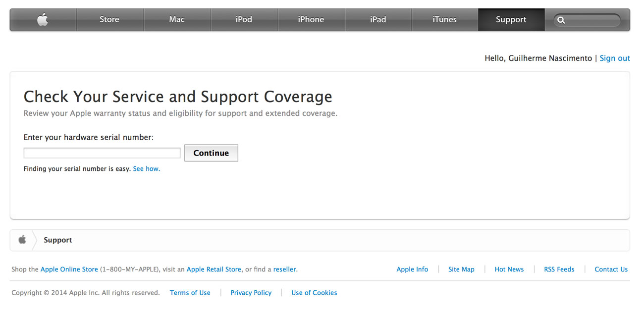This screenshot has height=317, width=644.
Task: Click the hardware serial number field
Action: pos(102,153)
